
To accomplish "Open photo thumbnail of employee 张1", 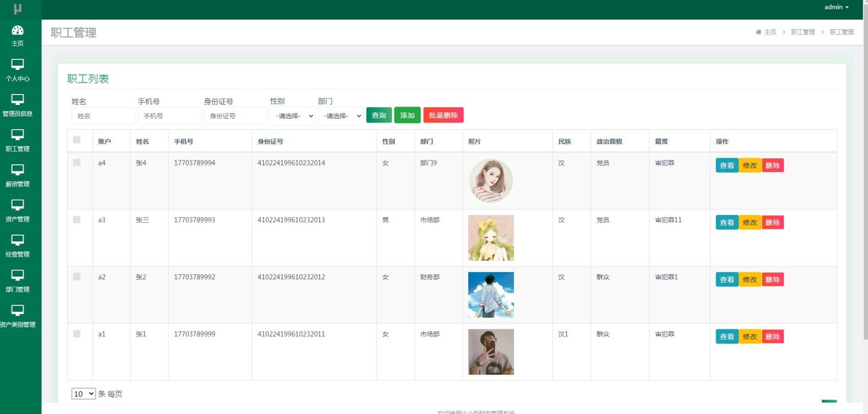I will tap(491, 352).
